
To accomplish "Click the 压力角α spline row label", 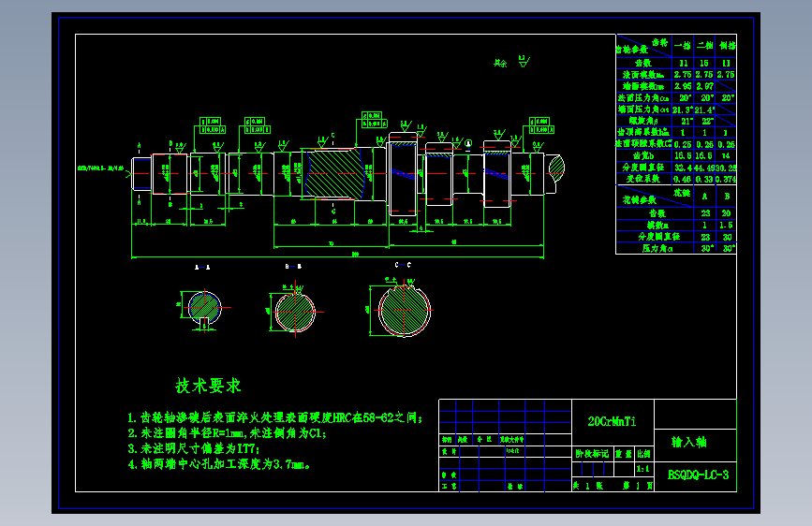I will tap(657, 249).
